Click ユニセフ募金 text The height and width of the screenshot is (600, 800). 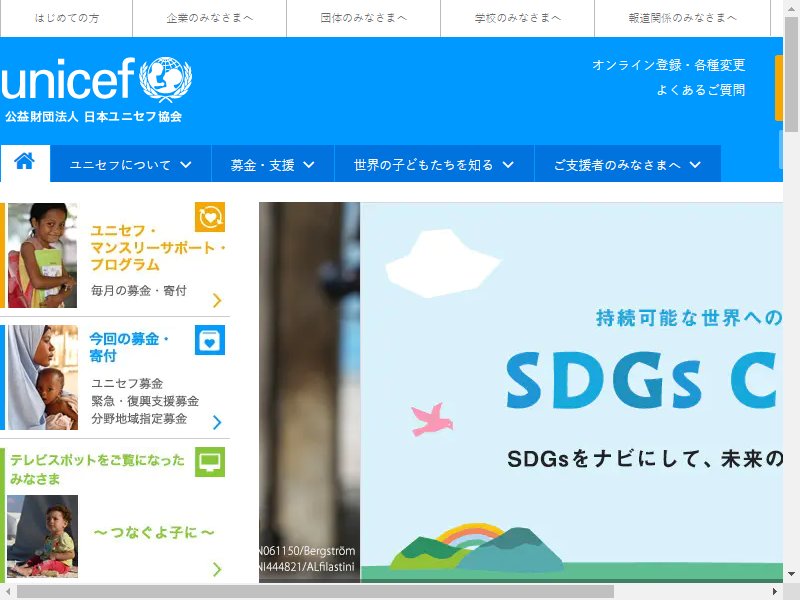[x=127, y=383]
